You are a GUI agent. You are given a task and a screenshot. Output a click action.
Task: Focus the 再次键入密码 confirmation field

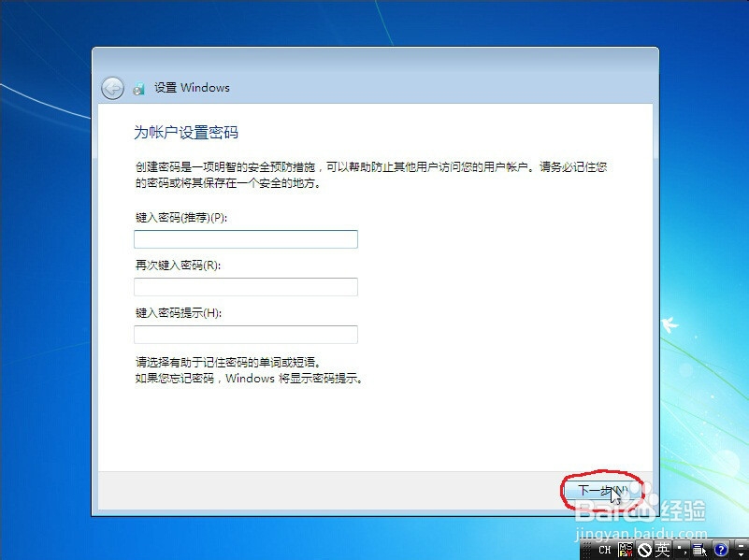tap(246, 287)
